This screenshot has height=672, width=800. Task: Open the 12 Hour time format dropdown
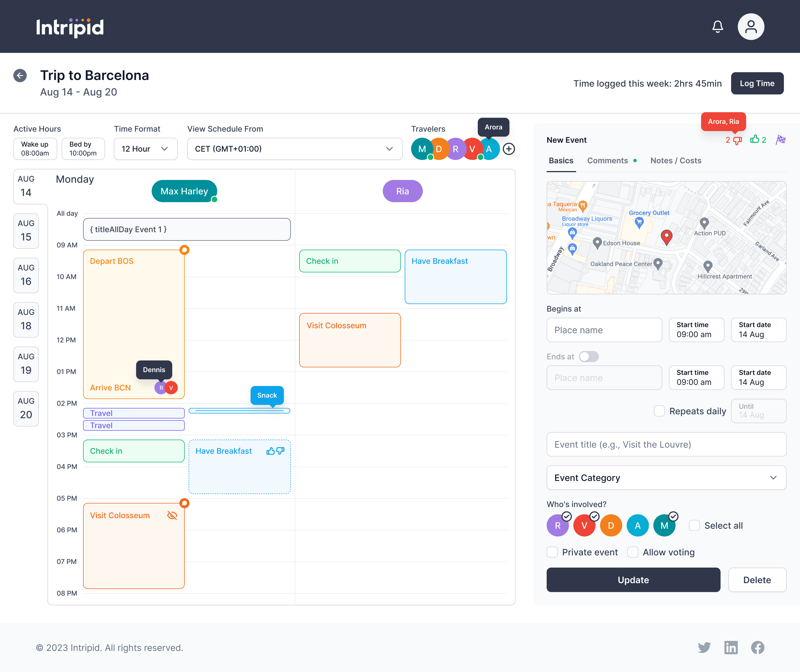point(146,149)
